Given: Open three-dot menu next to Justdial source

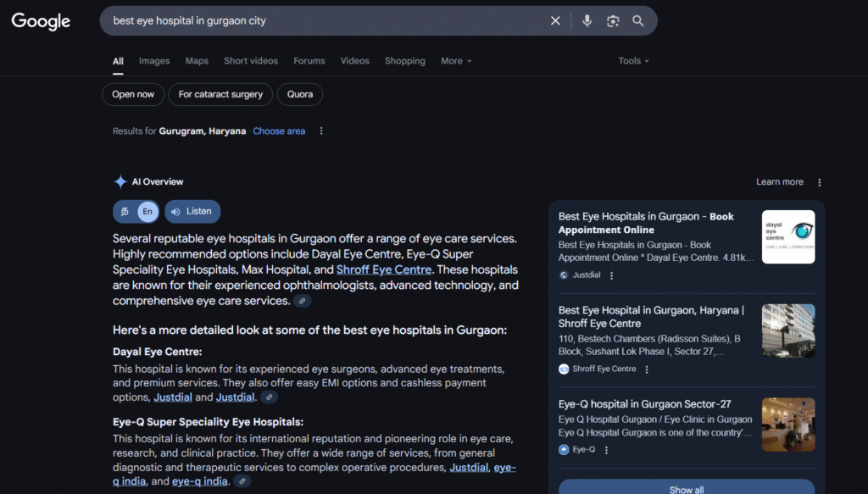Looking at the screenshot, I should 612,275.
